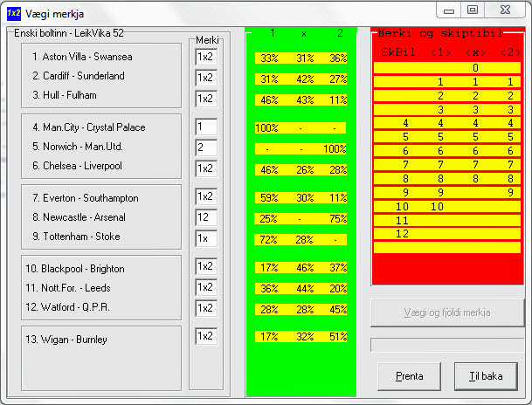
Task: Click match text '3. Hull - Fulham'
Action: [65, 95]
